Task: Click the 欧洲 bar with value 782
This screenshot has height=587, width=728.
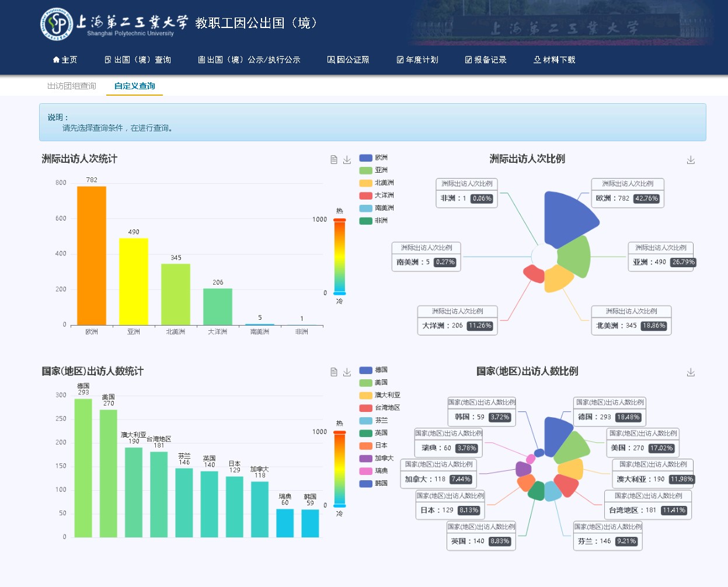Action: [92, 256]
